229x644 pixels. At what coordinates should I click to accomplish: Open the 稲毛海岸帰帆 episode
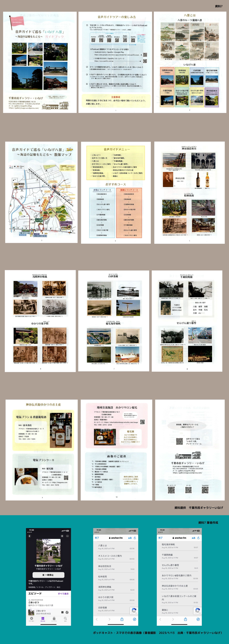(x=168, y=544)
